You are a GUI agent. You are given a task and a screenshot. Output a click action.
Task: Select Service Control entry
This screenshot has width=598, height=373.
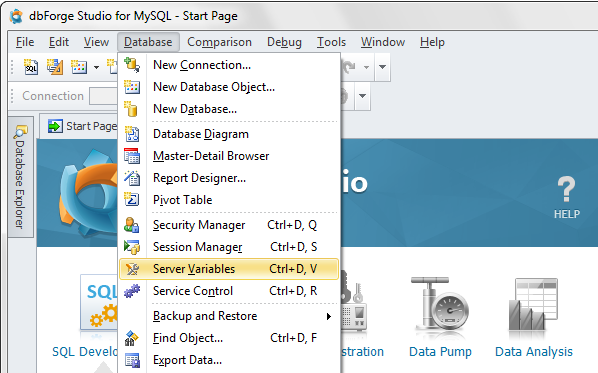click(229, 291)
